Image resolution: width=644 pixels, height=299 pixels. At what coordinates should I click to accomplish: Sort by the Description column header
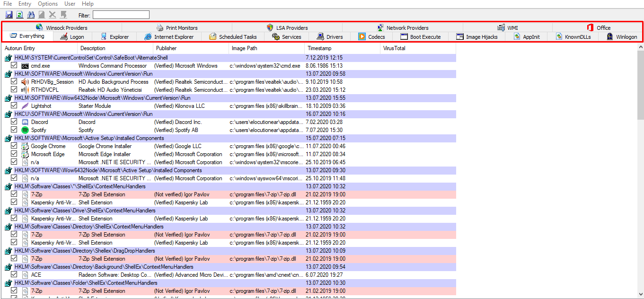[115, 48]
